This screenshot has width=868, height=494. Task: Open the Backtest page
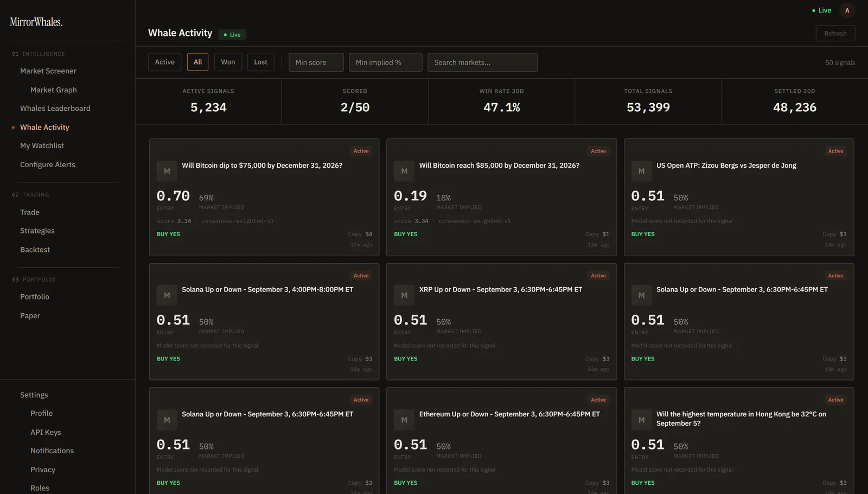click(35, 249)
